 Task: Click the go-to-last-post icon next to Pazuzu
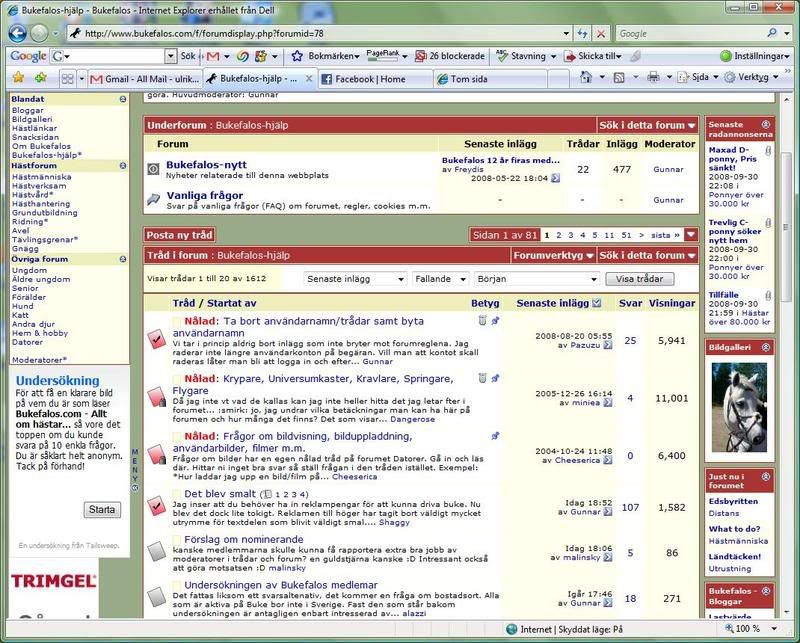(608, 345)
